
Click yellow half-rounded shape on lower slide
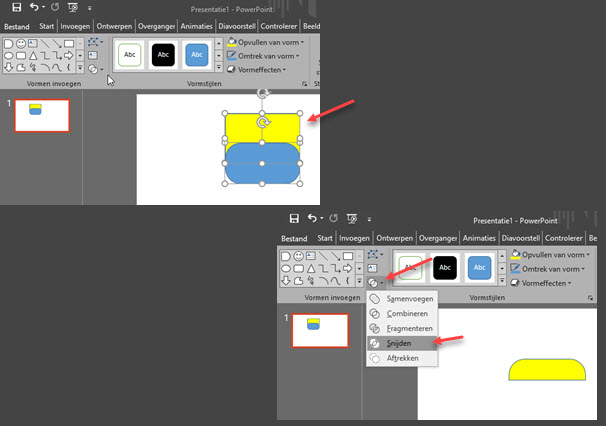point(547,370)
